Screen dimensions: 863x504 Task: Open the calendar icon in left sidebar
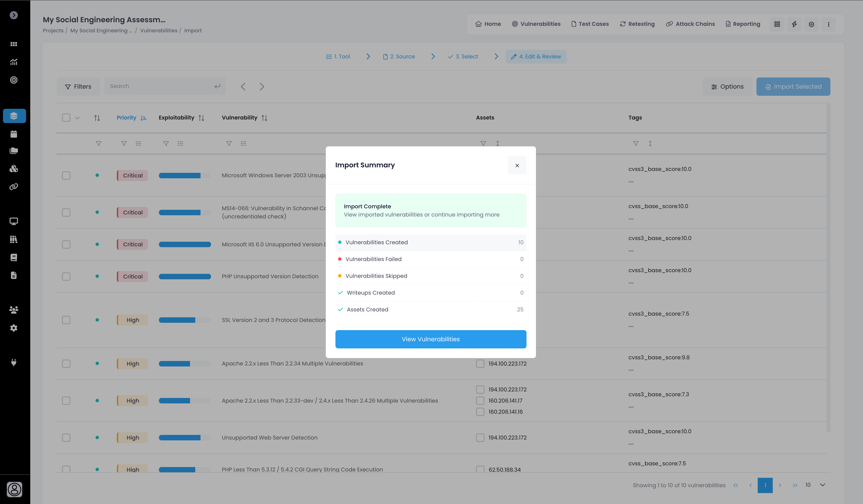pyautogui.click(x=14, y=134)
